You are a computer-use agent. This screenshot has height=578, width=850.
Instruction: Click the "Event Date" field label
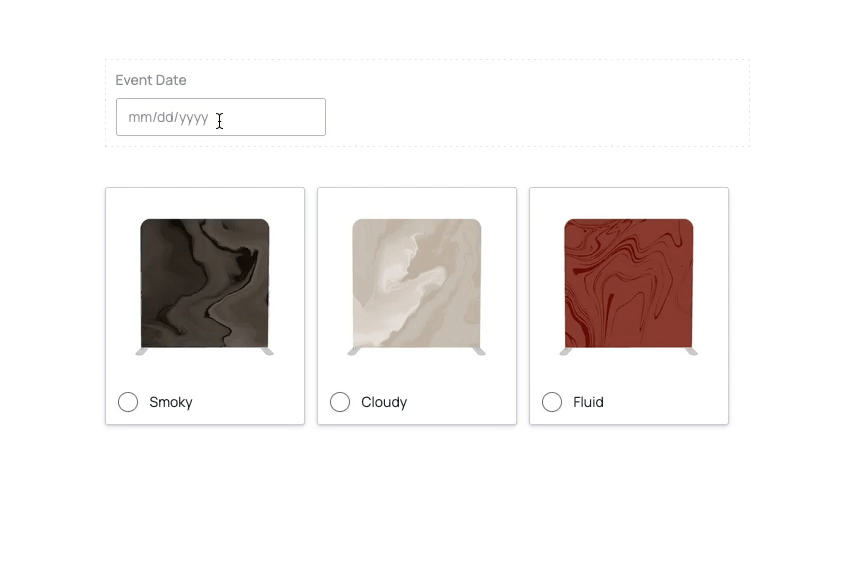pos(151,80)
